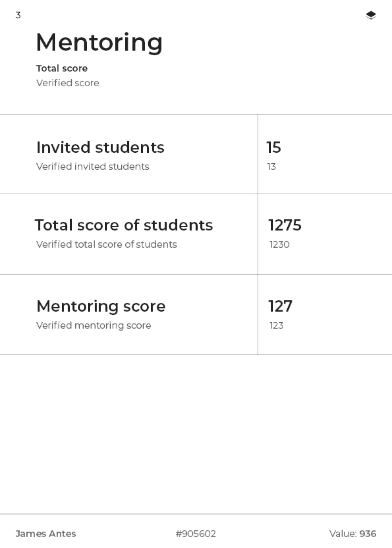Image resolution: width=392 pixels, height=548 pixels.
Task: Click the verified invited count 13
Action: coord(271,166)
